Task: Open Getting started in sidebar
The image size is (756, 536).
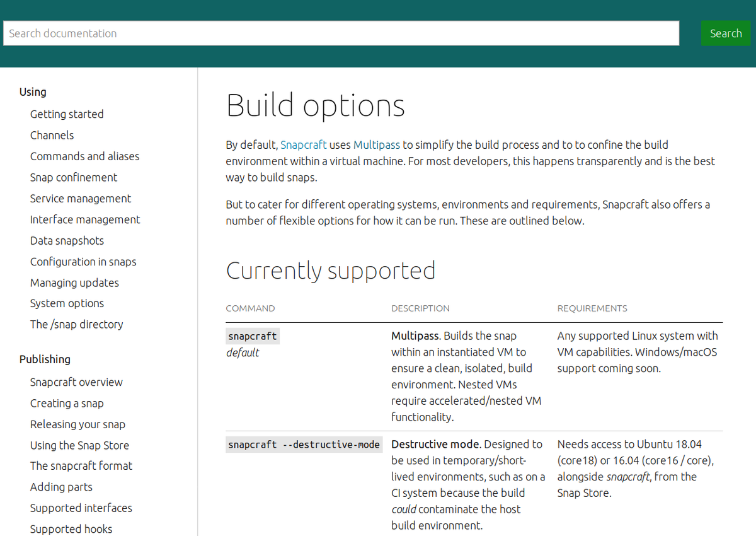Action: point(67,114)
